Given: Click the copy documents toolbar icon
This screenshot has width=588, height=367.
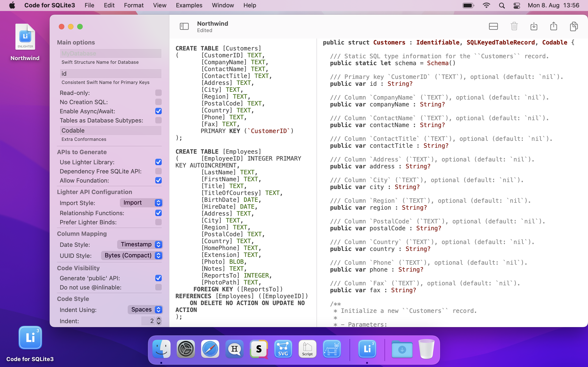Looking at the screenshot, I should pos(574,26).
